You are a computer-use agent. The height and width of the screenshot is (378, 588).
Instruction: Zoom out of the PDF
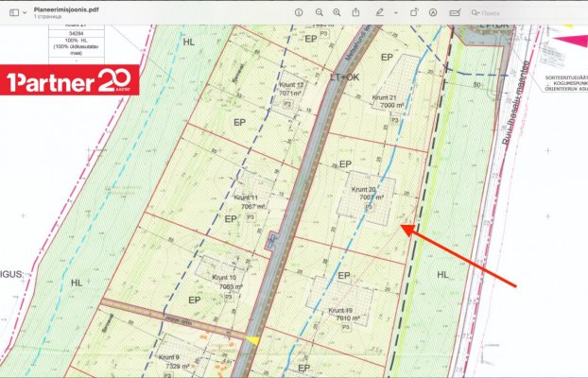[319, 13]
